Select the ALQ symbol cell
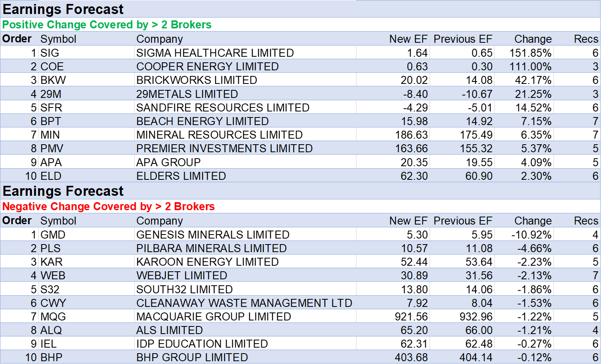The height and width of the screenshot is (364, 601). click(51, 330)
